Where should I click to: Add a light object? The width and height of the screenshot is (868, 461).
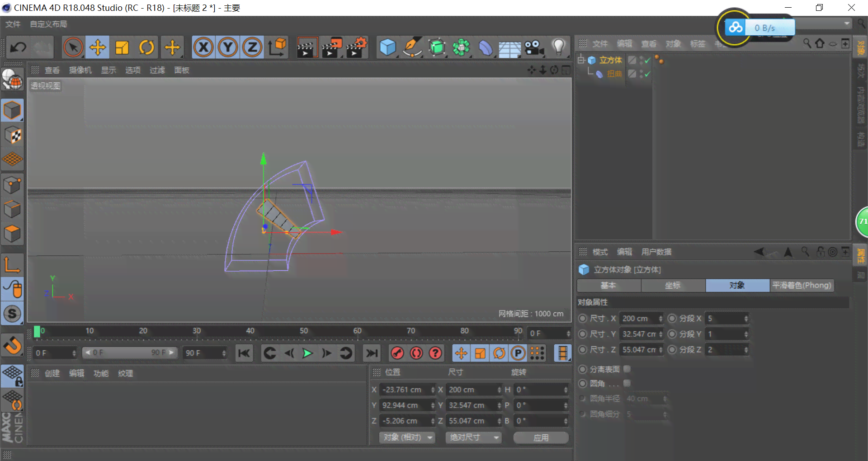click(x=559, y=47)
